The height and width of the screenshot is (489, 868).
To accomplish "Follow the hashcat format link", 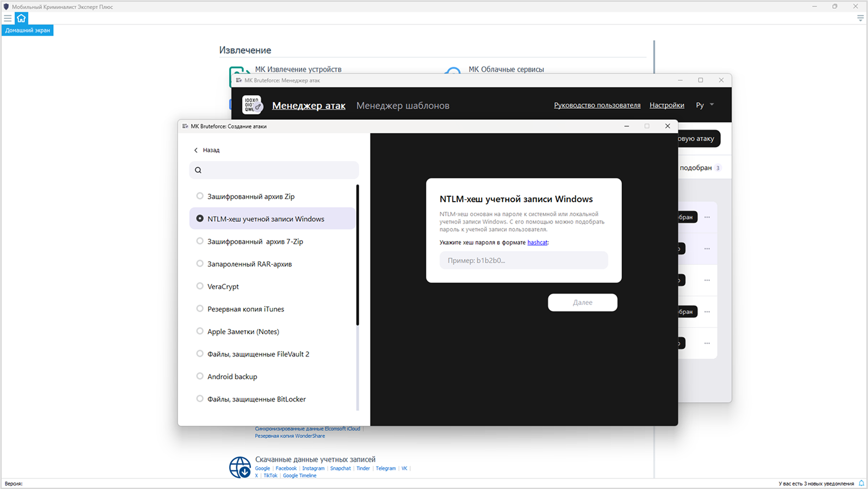I will pyautogui.click(x=537, y=242).
